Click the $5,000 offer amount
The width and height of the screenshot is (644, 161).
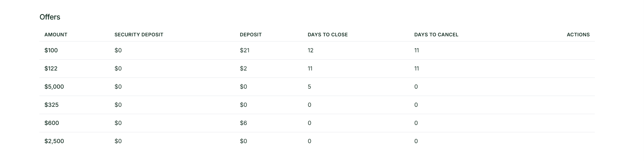click(x=54, y=87)
